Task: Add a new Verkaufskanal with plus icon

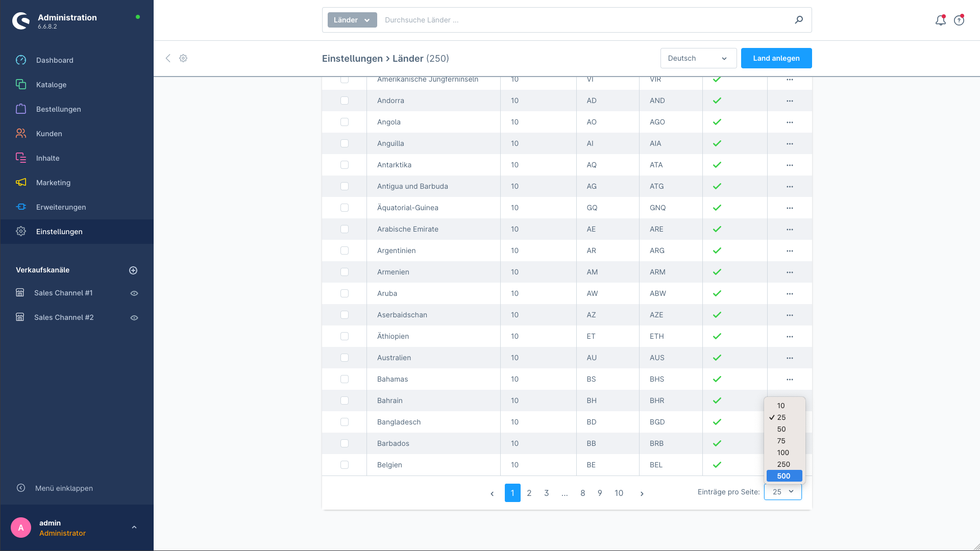Action: pos(133,270)
